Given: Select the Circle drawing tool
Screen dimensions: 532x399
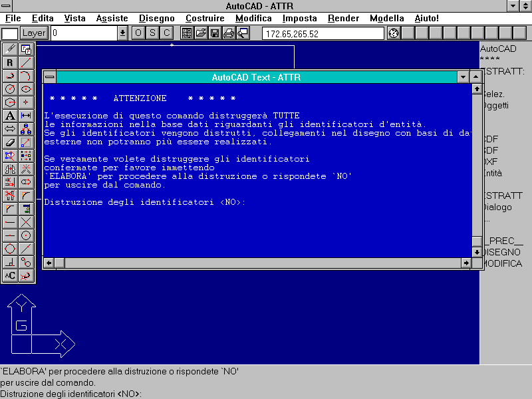Looking at the screenshot, I should [x=10, y=89].
